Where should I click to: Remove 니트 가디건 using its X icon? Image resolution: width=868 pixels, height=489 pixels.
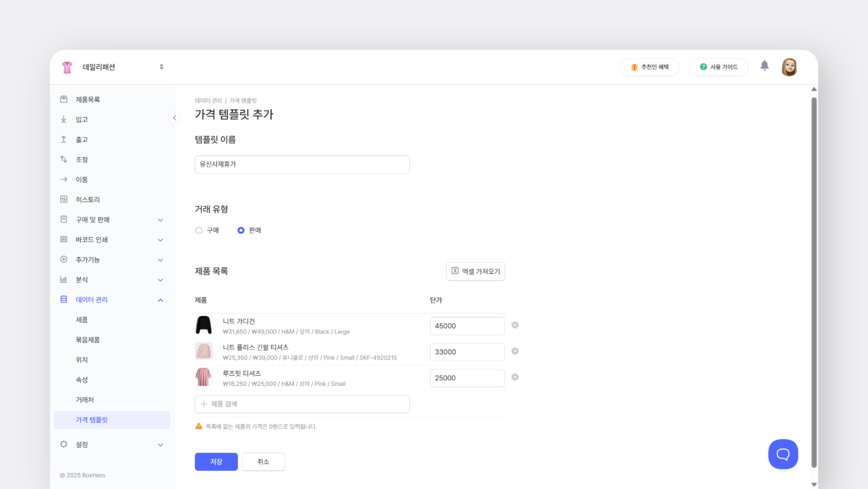point(515,325)
